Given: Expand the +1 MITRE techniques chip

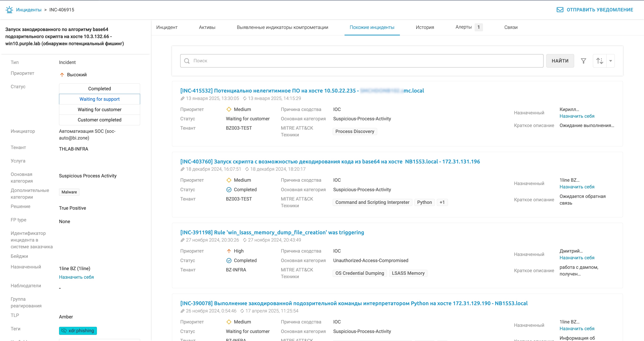Looking at the screenshot, I should (x=442, y=202).
